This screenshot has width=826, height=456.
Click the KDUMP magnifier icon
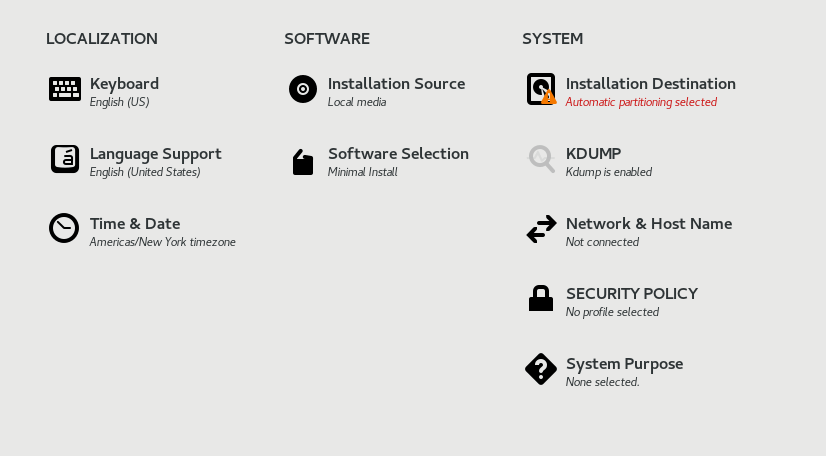coord(541,159)
